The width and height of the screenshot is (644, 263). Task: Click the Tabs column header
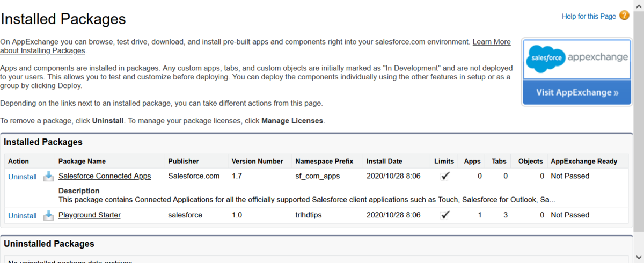(x=499, y=161)
